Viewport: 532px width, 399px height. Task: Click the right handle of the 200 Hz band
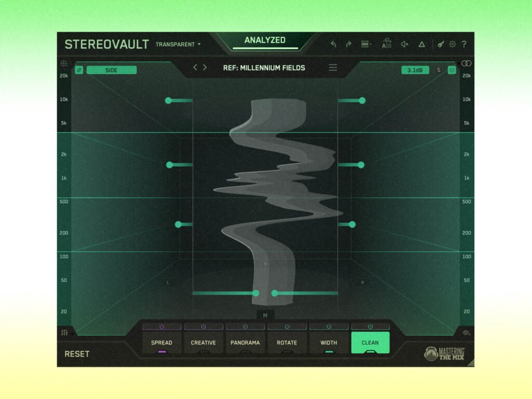click(x=352, y=224)
